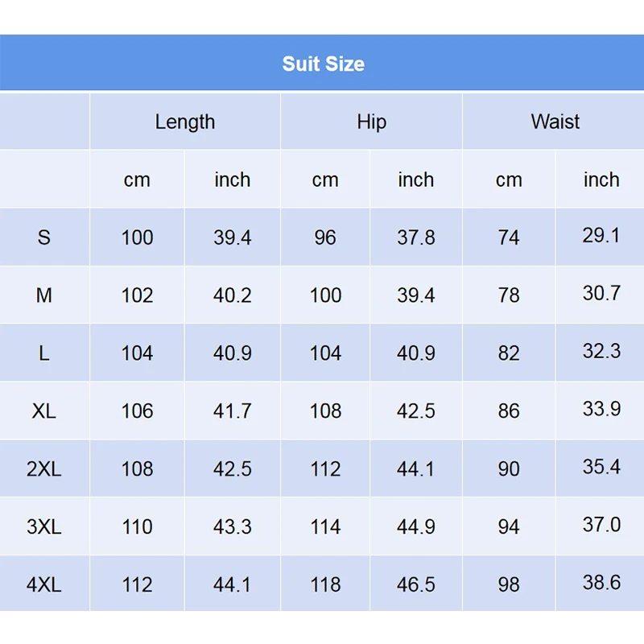The width and height of the screenshot is (644, 644).
Task: Select the cm subheader under Length
Action: point(137,180)
